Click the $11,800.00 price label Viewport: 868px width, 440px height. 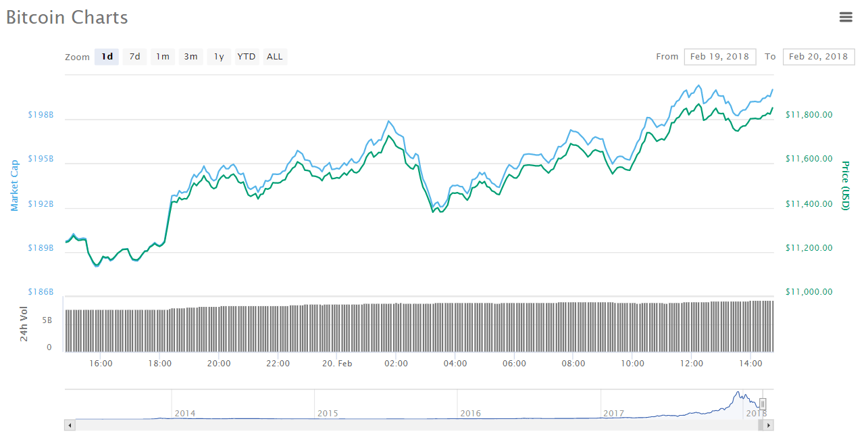[x=809, y=115]
